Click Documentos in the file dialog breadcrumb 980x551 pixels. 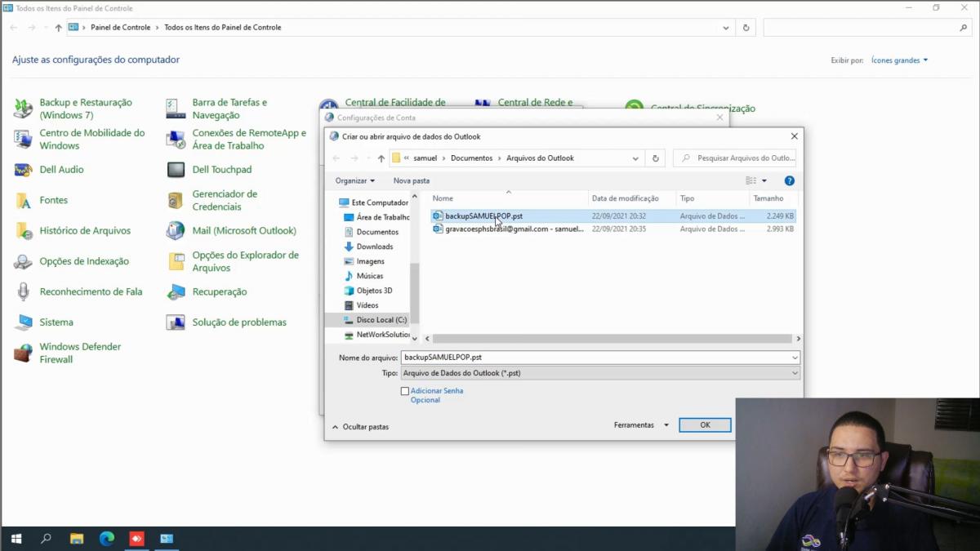(471, 158)
